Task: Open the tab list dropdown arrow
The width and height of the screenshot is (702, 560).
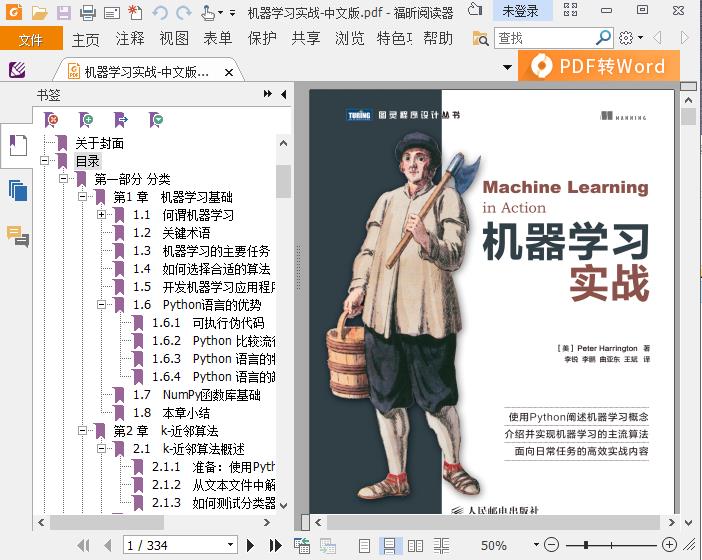Action: coord(507,68)
